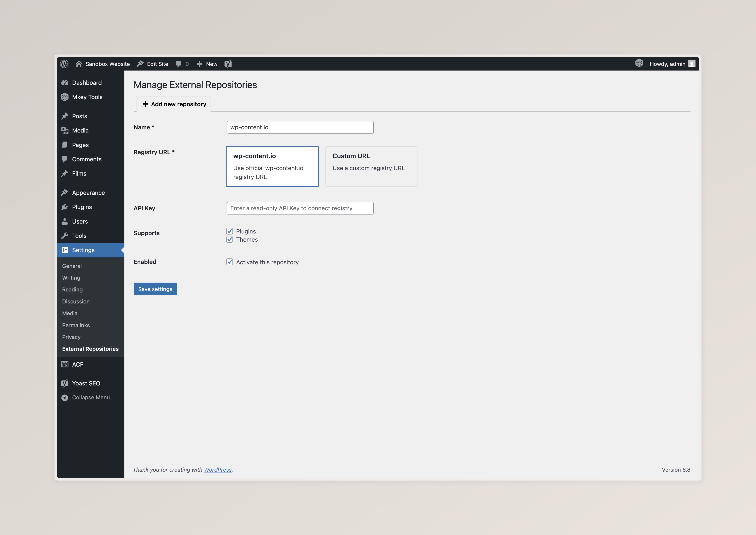Click the Mkey Tools monkey icon in sidebar
Screen dimensions: 756x535
[x=65, y=97]
